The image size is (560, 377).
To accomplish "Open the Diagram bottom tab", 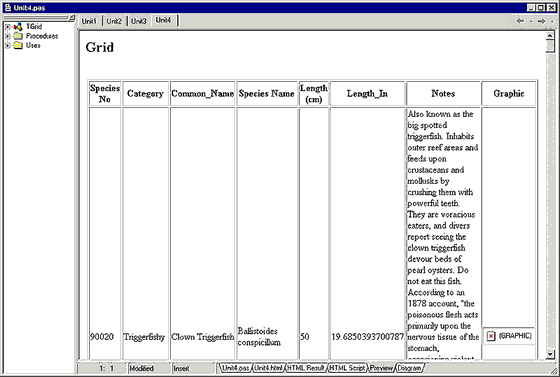I will coord(410,368).
